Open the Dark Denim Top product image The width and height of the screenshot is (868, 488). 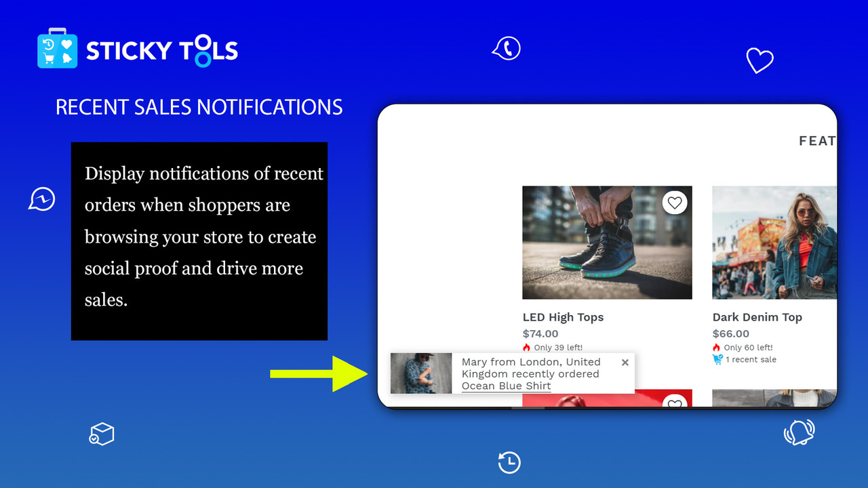point(774,243)
